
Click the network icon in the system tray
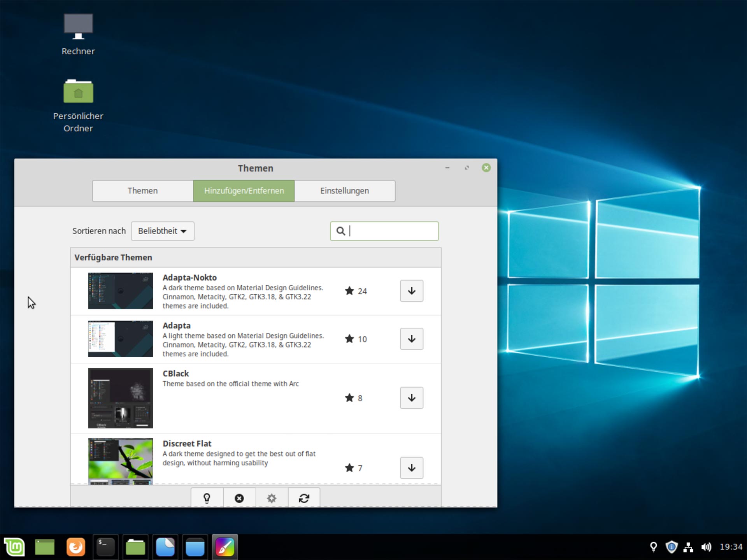(689, 546)
